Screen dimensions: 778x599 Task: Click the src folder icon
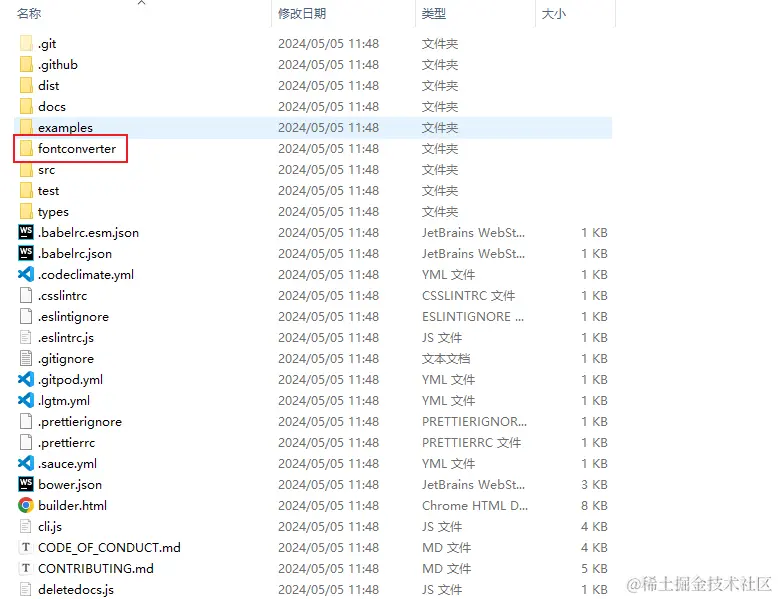point(26,170)
